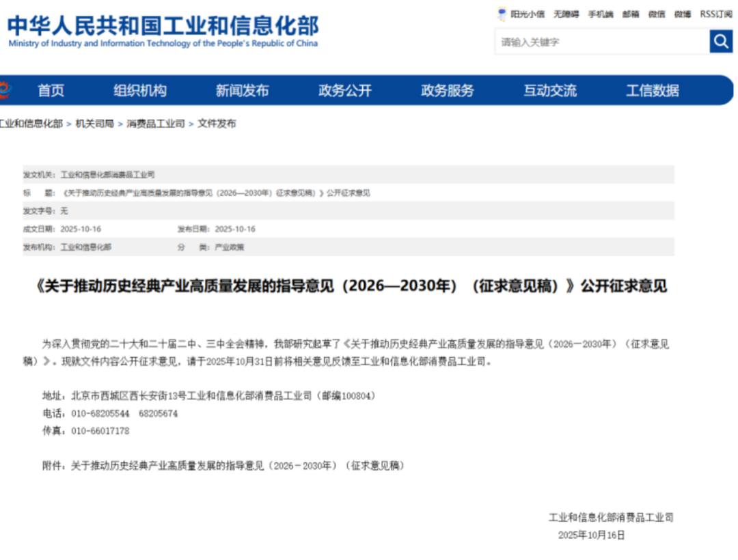Open the 工信数据 navigation item

[x=652, y=91]
